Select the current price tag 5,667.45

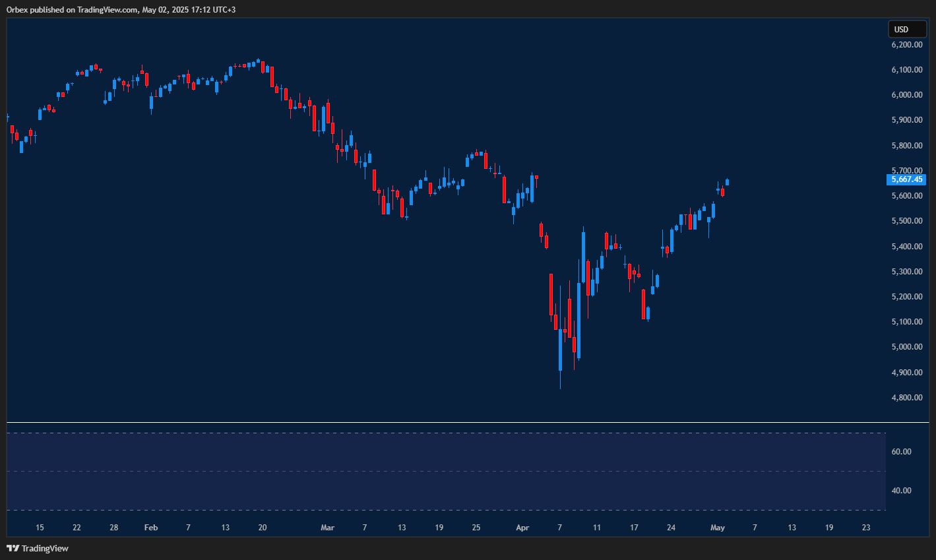[x=906, y=179]
